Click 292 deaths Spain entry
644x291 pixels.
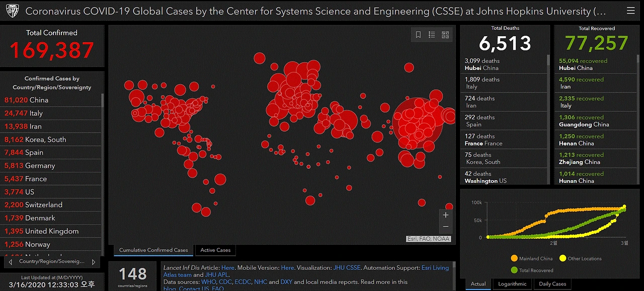[504, 121]
